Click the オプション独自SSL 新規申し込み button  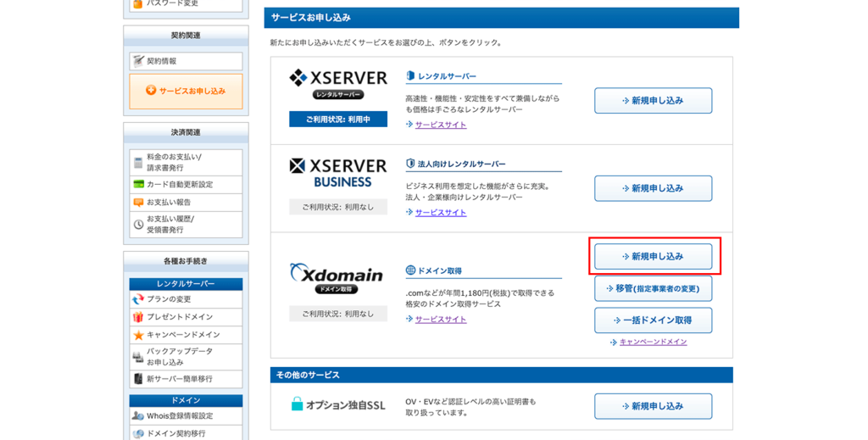[654, 406]
